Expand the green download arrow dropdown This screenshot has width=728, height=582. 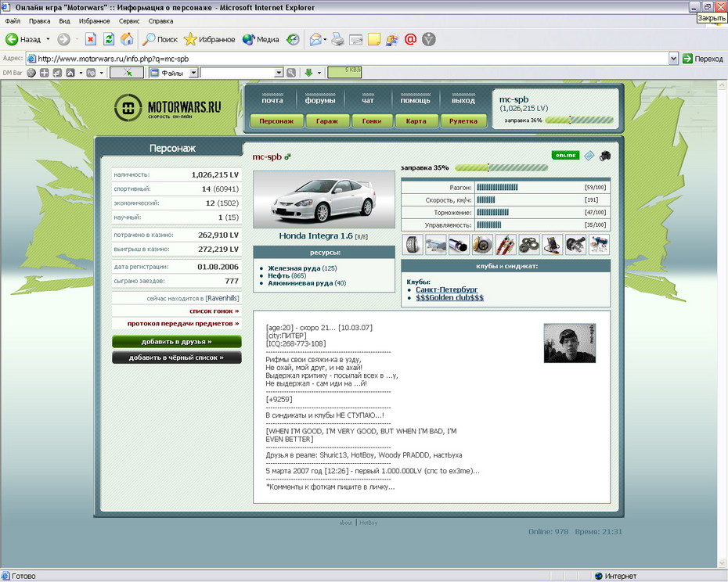click(x=319, y=73)
